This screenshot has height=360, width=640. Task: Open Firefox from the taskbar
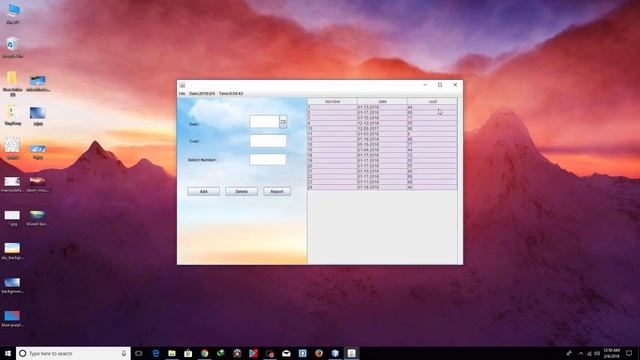(x=319, y=353)
